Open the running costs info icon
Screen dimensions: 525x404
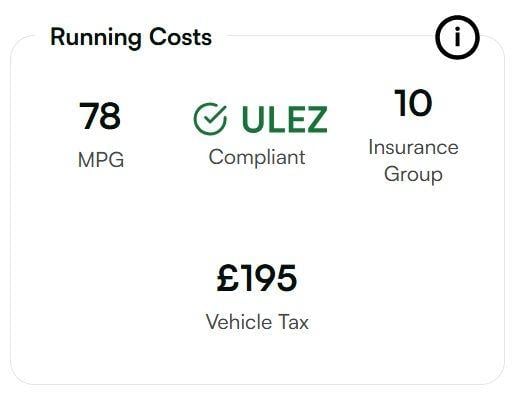click(457, 37)
